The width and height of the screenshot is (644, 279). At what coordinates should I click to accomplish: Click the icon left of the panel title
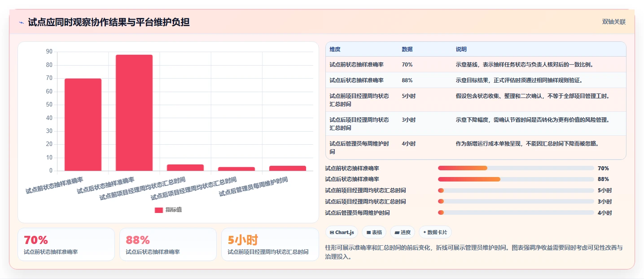coord(21,22)
